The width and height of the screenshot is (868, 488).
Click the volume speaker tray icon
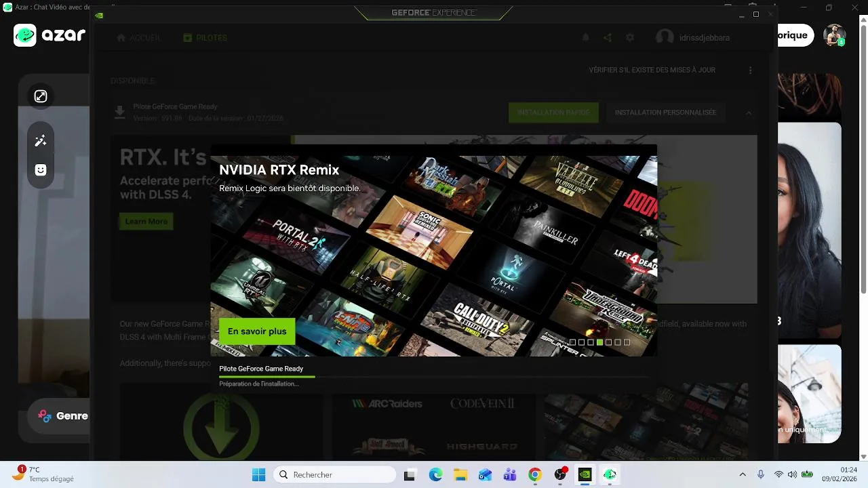(792, 474)
